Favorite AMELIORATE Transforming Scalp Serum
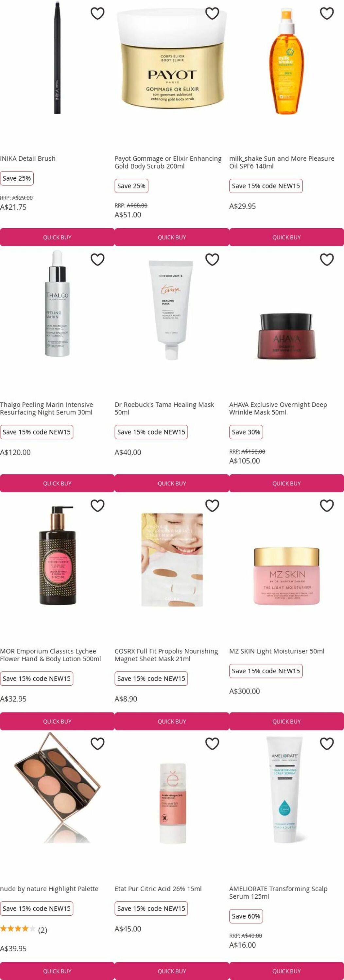344x980 pixels. [x=327, y=743]
